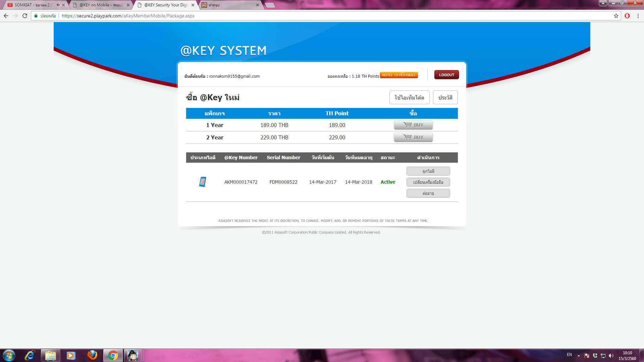Click REFILL TO PLAYMALL button
Screen dimensions: 644x362
point(399,75)
